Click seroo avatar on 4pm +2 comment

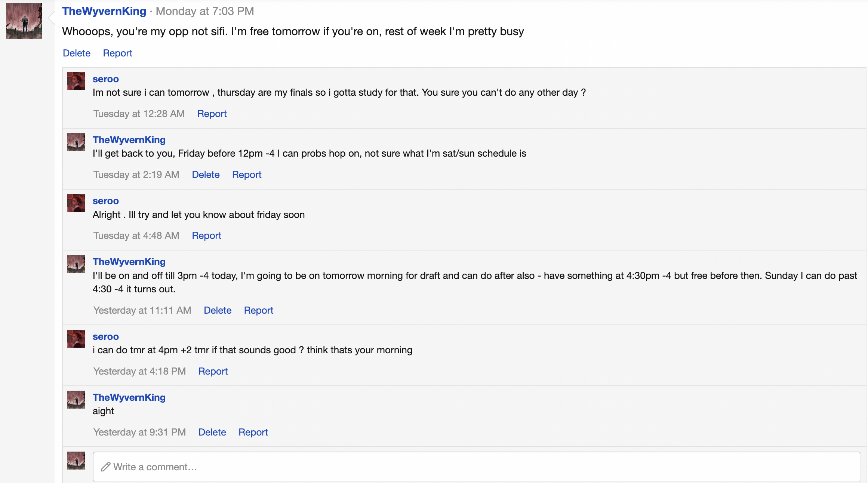76,339
